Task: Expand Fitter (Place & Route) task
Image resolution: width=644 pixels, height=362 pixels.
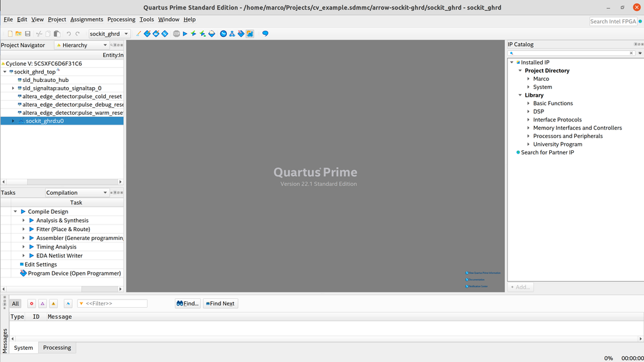Action: 23,229
